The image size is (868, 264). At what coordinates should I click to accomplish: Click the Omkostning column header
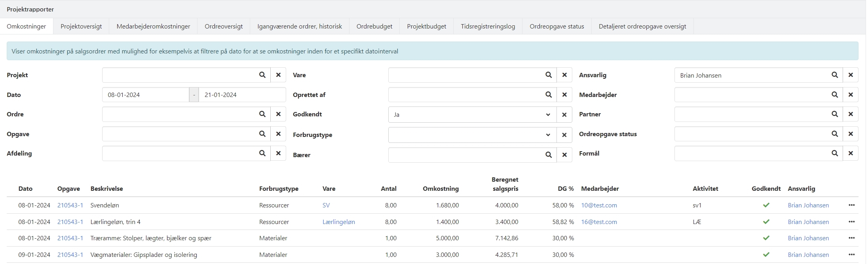[441, 188]
